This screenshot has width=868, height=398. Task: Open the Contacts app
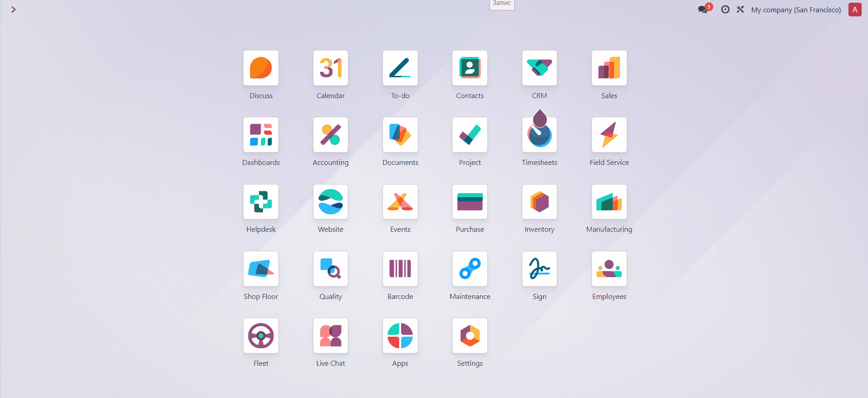pyautogui.click(x=470, y=68)
